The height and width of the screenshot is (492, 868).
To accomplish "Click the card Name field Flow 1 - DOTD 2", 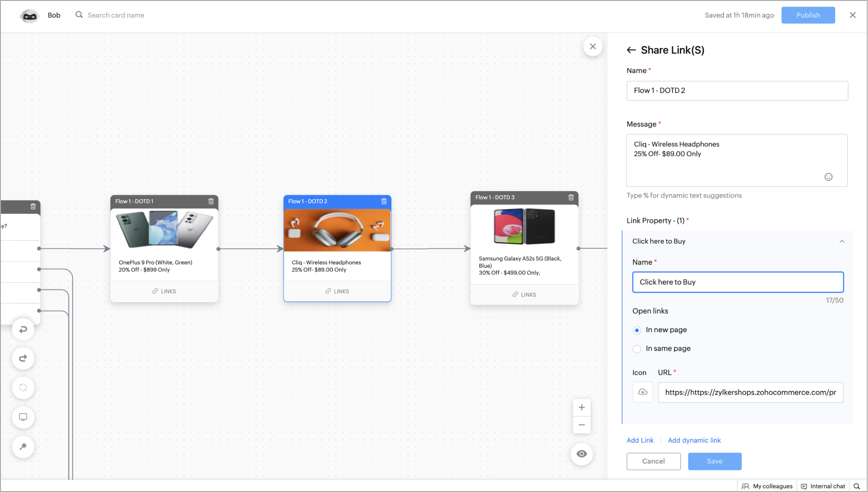I will click(737, 91).
